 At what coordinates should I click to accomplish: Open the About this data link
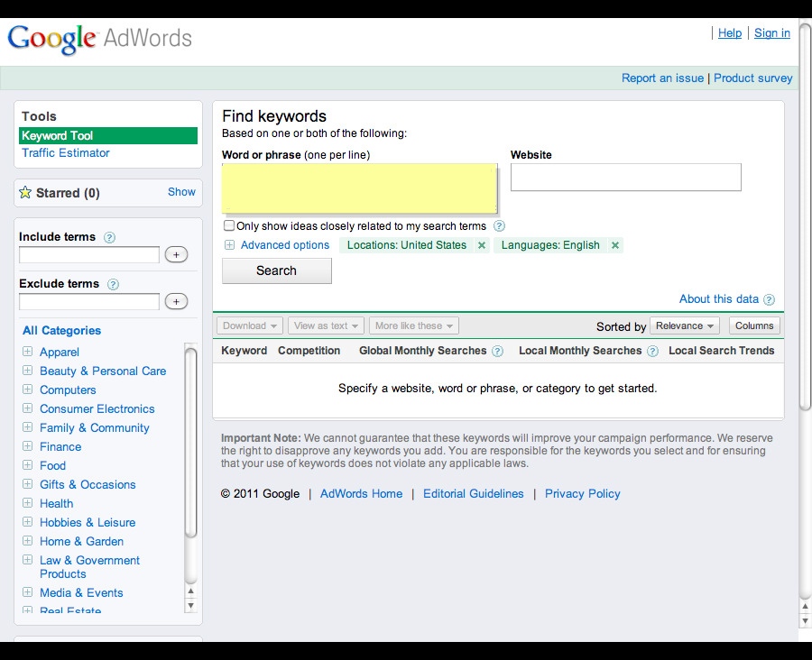719,299
